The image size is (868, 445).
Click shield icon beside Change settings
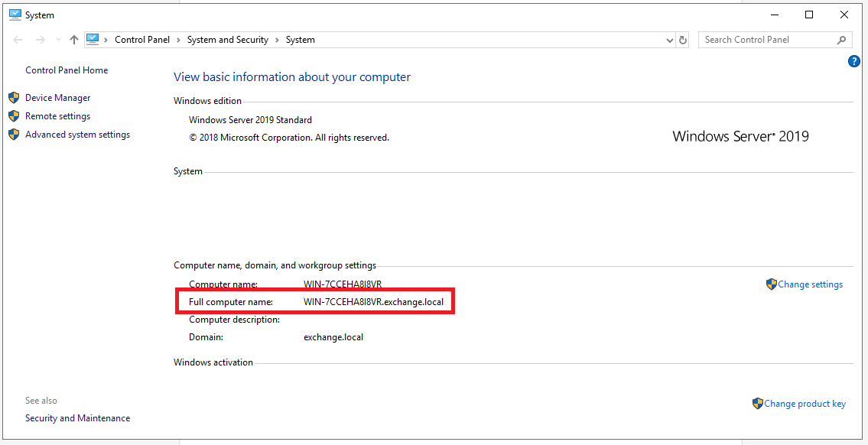(771, 284)
